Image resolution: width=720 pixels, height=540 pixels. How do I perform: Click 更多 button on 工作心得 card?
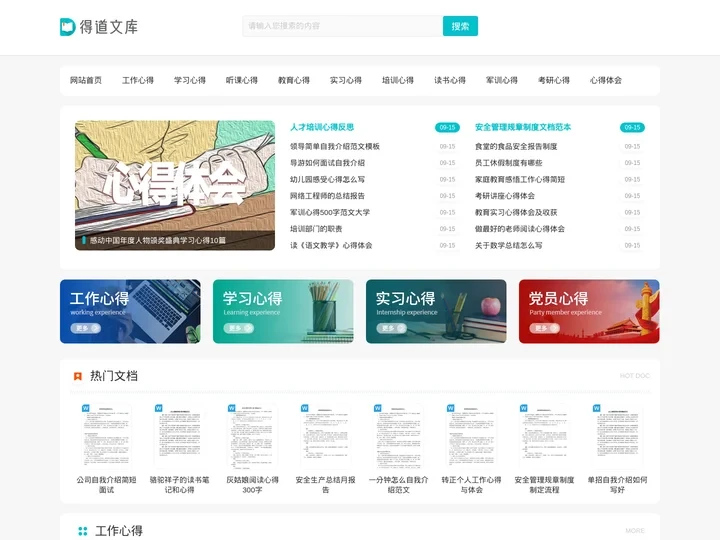coord(86,328)
